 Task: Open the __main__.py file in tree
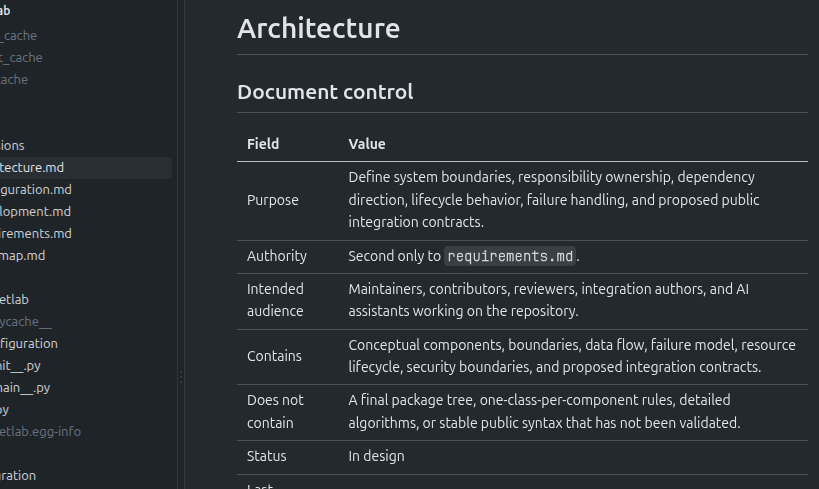[25, 388]
